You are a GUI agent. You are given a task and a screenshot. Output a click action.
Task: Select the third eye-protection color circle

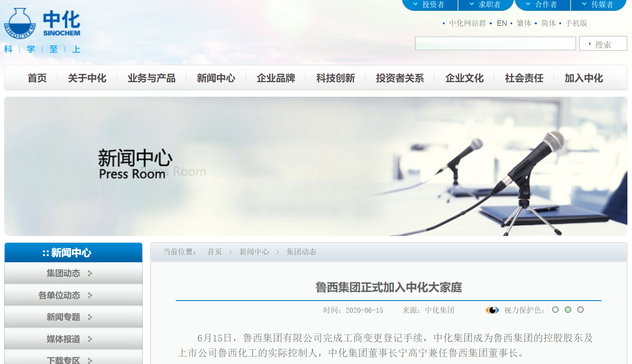[x=580, y=310]
